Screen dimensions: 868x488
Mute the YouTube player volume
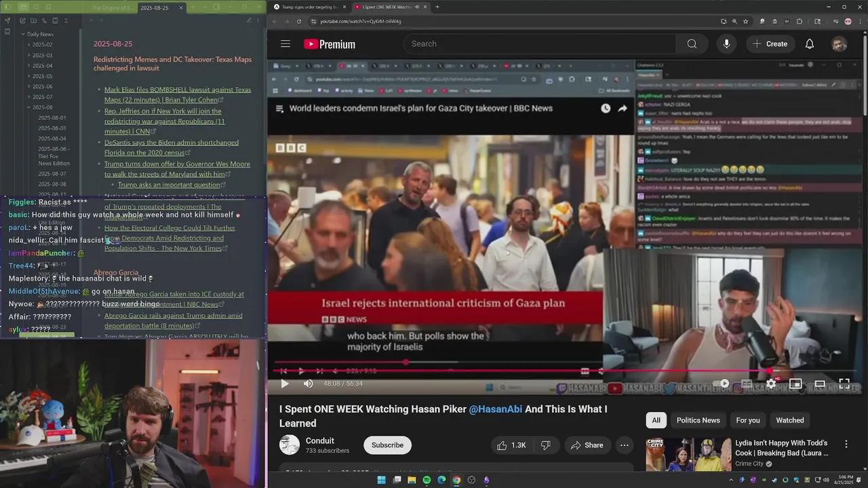pos(309,384)
